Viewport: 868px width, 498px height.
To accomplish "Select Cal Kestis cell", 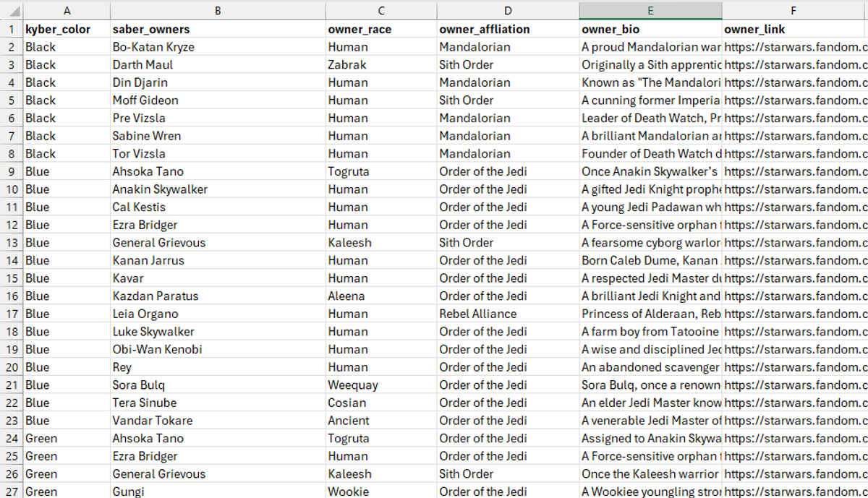I will (218, 207).
